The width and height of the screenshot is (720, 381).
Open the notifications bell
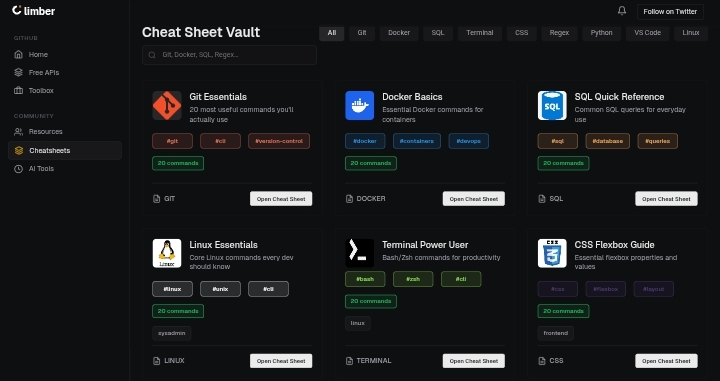click(x=622, y=11)
